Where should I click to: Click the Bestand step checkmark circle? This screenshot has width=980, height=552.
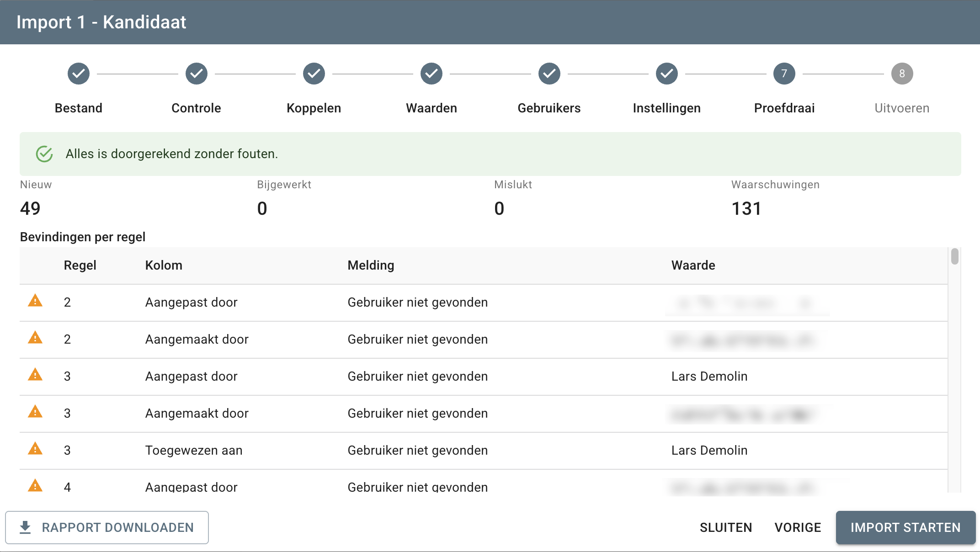coord(79,74)
